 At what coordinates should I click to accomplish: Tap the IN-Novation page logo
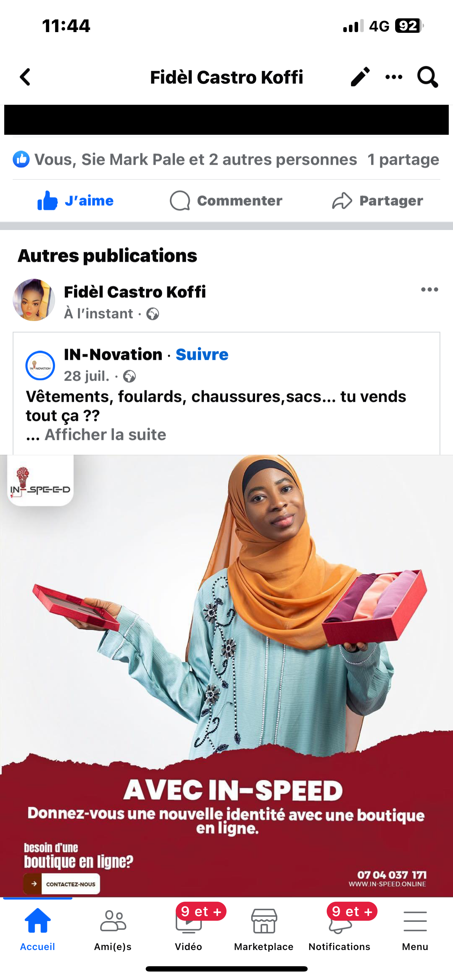point(40,365)
